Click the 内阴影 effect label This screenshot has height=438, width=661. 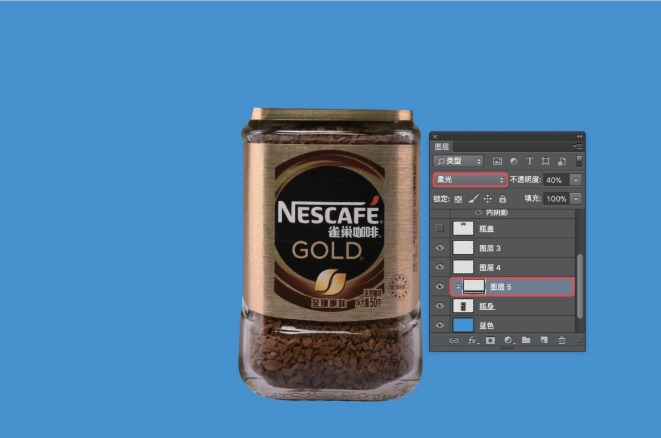(x=497, y=213)
